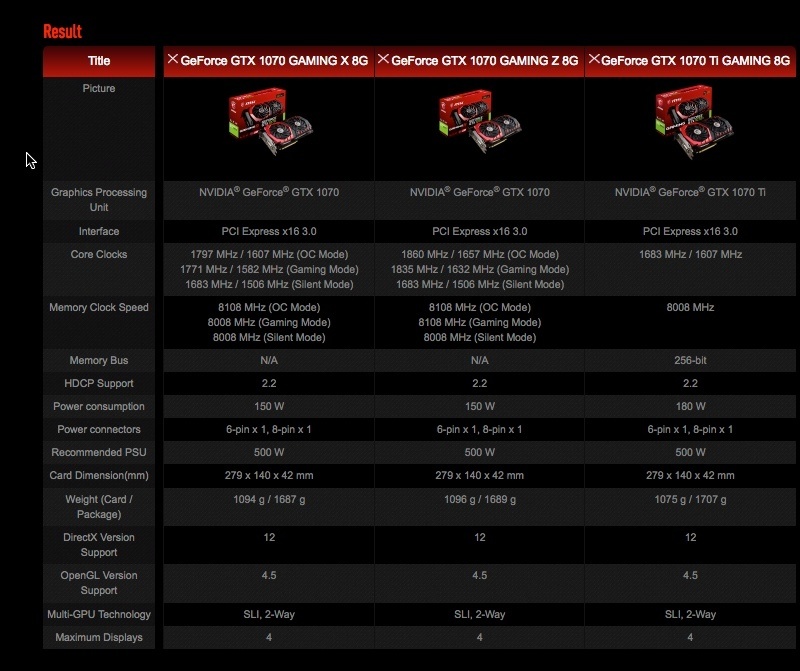Click the Result heading
The image size is (800, 671).
tap(62, 31)
